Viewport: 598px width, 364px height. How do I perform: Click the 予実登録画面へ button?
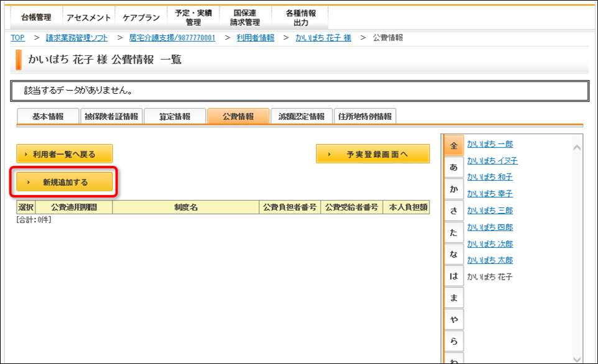[x=373, y=154]
